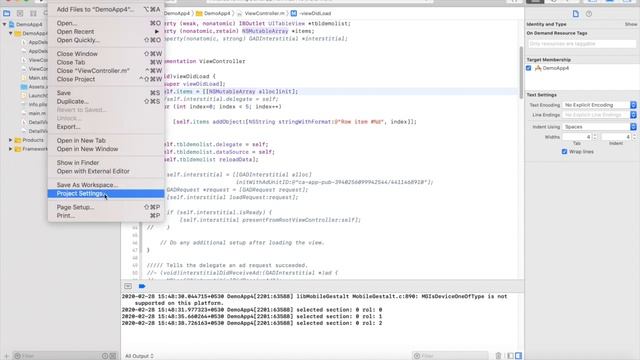640x360 pixels.
Task: Choose Duplicate menu item
Action: (106, 101)
